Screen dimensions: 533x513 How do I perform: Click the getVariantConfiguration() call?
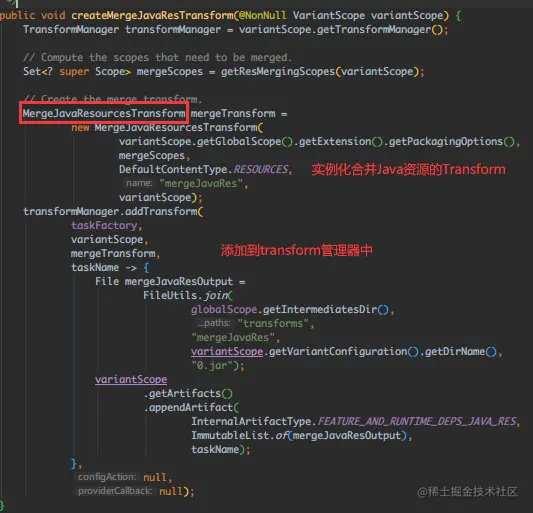coord(344,352)
